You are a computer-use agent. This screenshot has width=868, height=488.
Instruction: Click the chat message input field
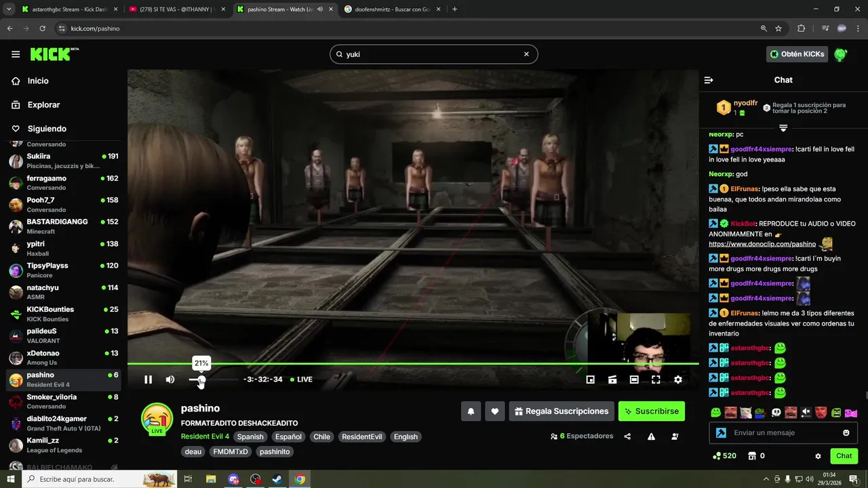click(x=783, y=432)
